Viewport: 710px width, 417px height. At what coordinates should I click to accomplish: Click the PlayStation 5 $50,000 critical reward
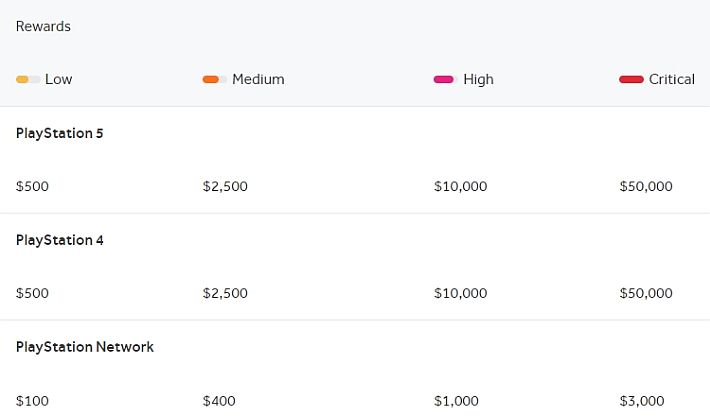(646, 186)
